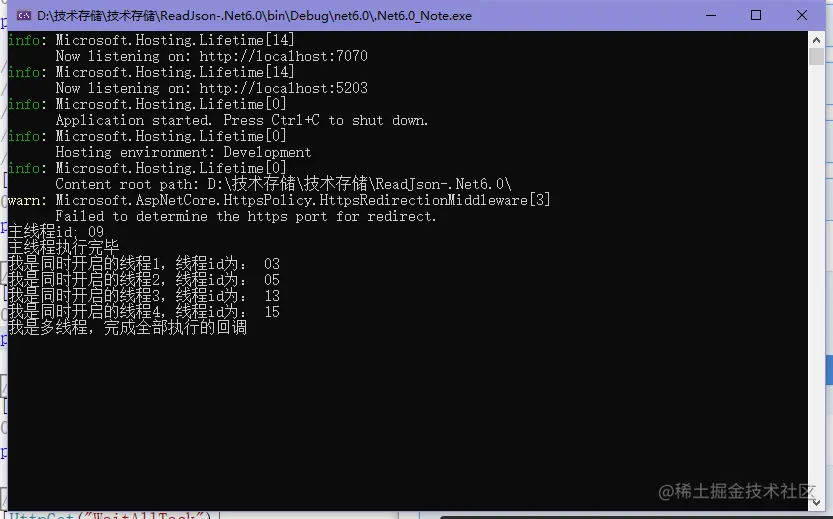Click the console app icon in title bar
833x519 pixels.
coord(23,15)
